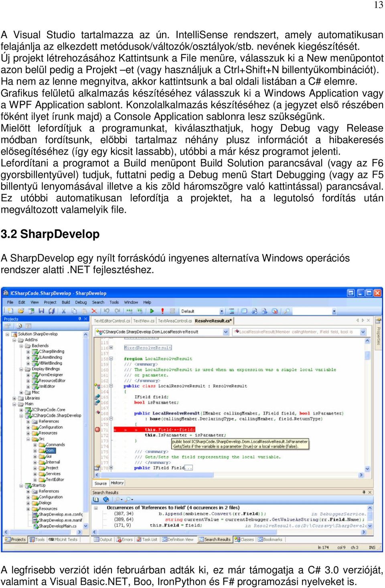This screenshot has height=588, width=385.
Task: Open the Search menu
Action: 98,303
